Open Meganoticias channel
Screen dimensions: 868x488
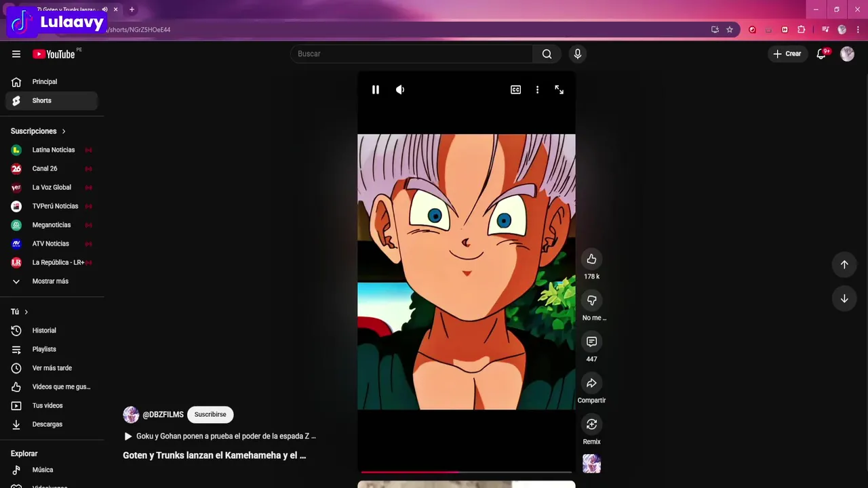pos(52,225)
